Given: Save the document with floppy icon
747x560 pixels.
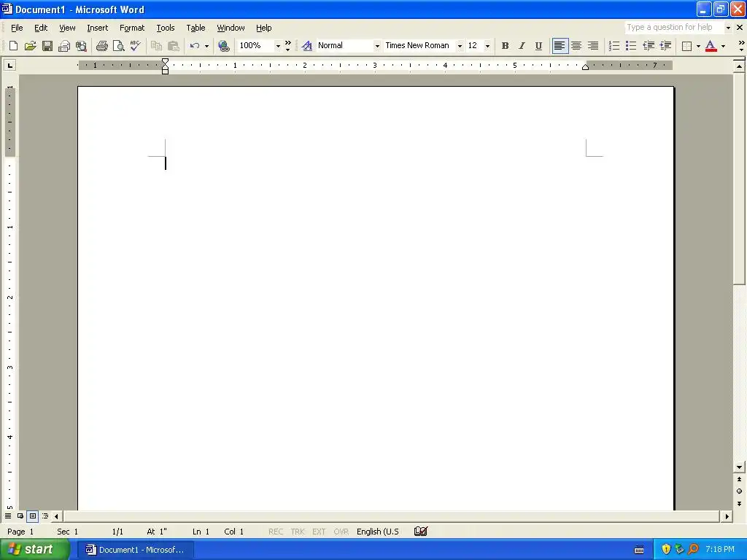Looking at the screenshot, I should [47, 46].
